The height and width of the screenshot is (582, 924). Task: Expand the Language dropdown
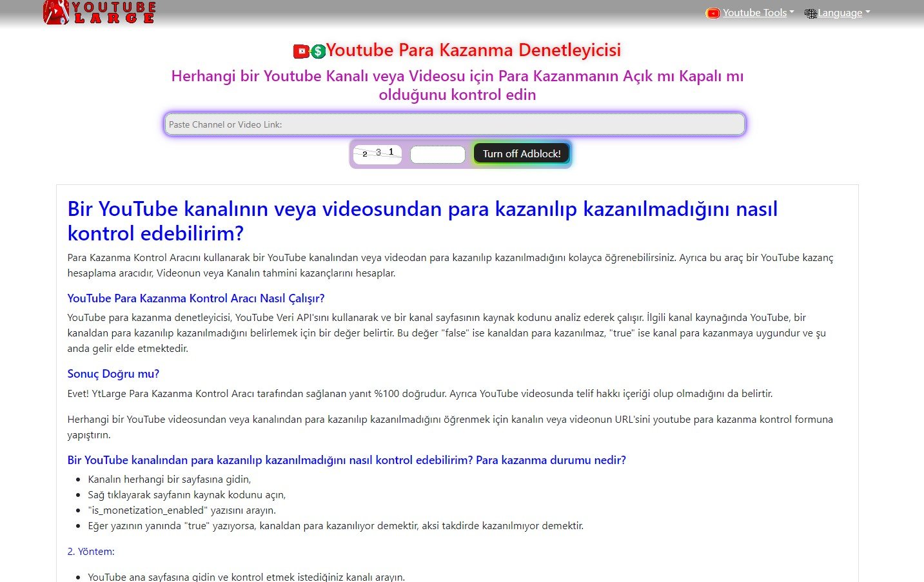[840, 13]
